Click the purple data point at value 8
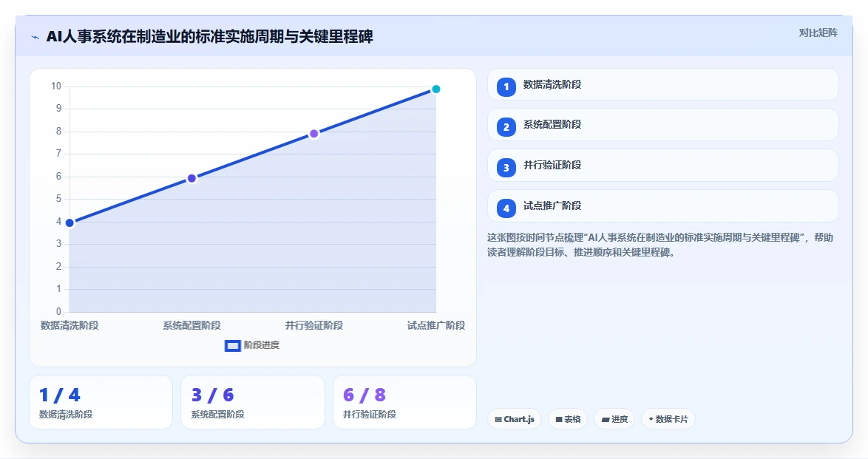The height and width of the screenshot is (459, 868). [314, 134]
